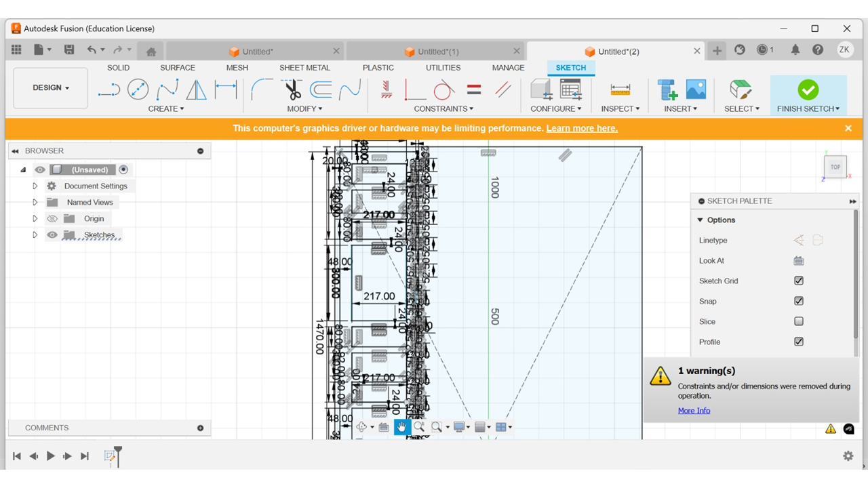This screenshot has height=488, width=868.
Task: Choose the Fit Point Spline tool
Action: point(167,89)
